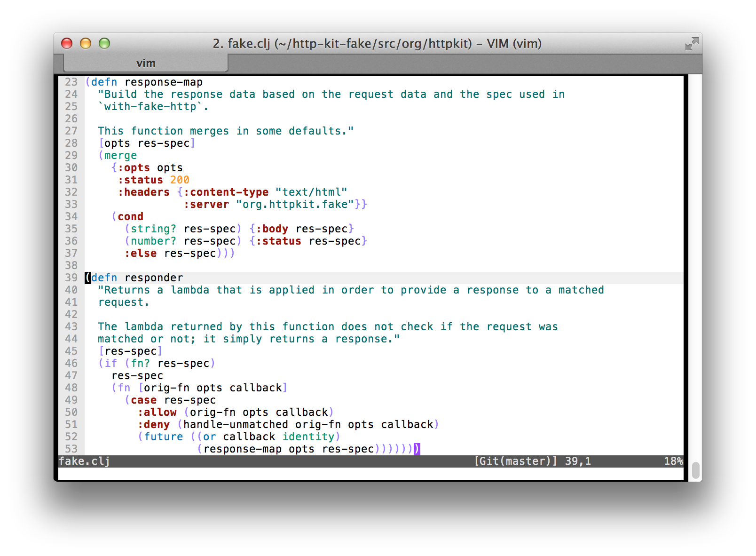Click ':headers' keyword on line 32
Image resolution: width=756 pixels, height=556 pixels.
click(144, 192)
